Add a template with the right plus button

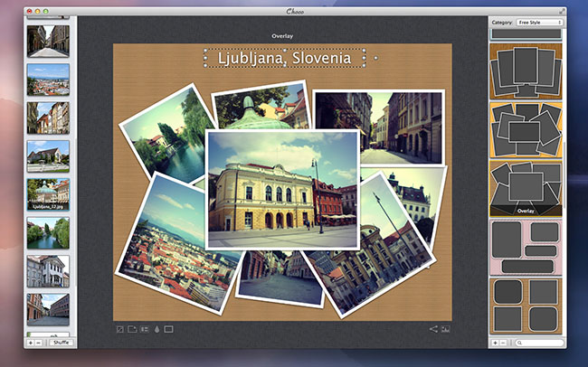494,343
